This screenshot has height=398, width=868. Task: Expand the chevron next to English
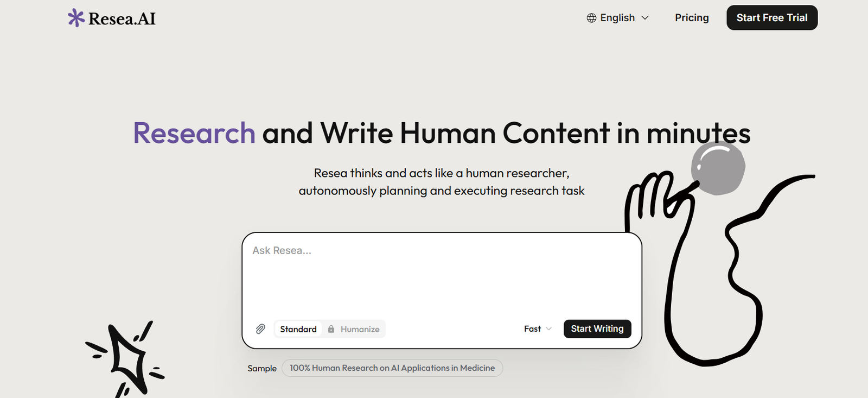click(645, 18)
